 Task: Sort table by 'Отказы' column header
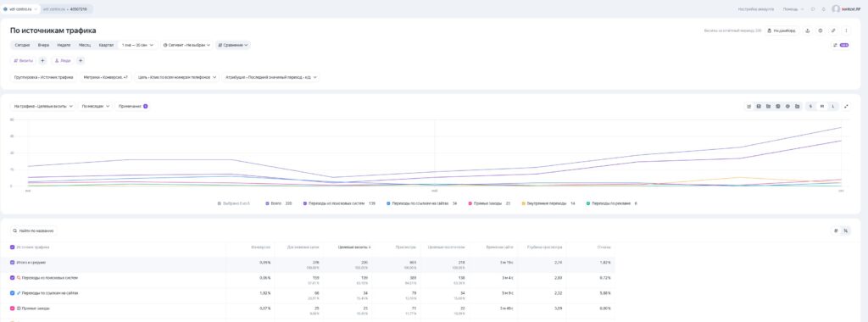pyautogui.click(x=604, y=247)
